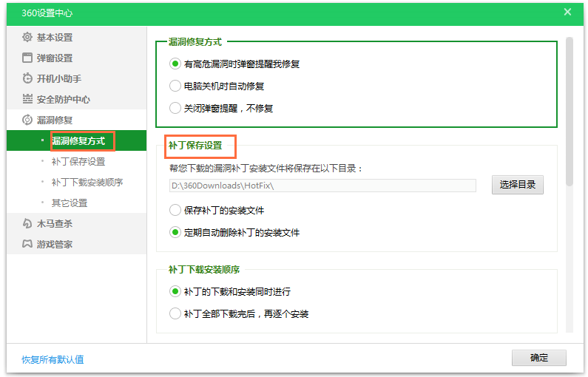Click the 补丁下载安装顺序 group heading

tap(204, 270)
